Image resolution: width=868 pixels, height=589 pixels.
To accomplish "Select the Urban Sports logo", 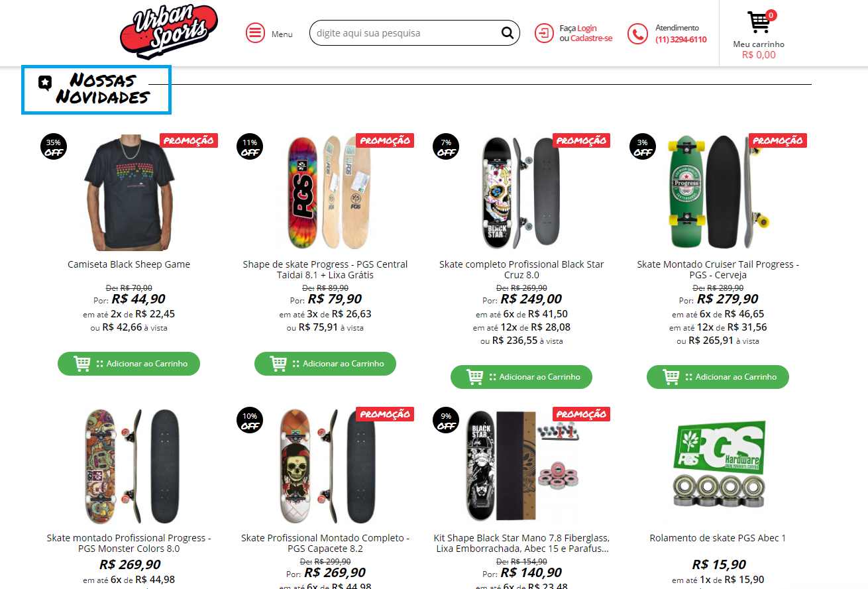I will pos(168,30).
